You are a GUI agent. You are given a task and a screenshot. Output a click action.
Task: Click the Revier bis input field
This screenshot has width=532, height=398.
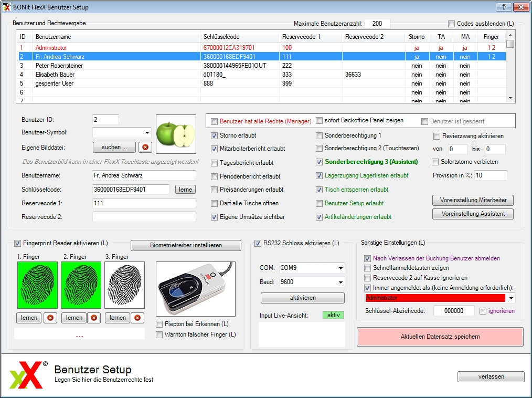[x=495, y=149]
